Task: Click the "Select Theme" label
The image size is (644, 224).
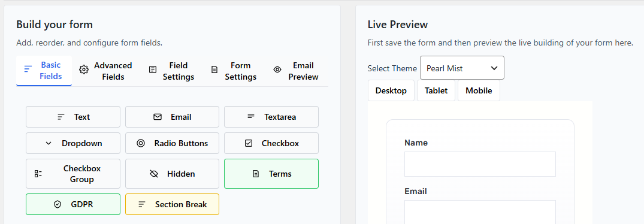Action: [392, 68]
